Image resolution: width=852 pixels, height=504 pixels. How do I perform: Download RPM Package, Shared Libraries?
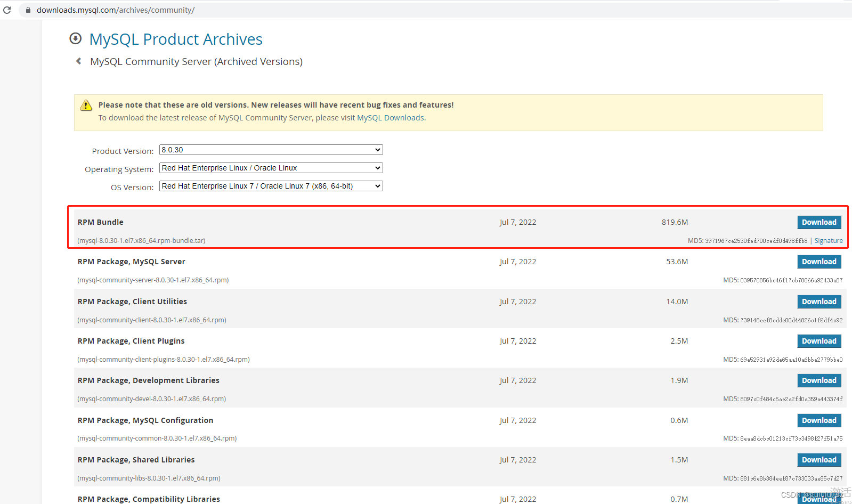pyautogui.click(x=819, y=460)
